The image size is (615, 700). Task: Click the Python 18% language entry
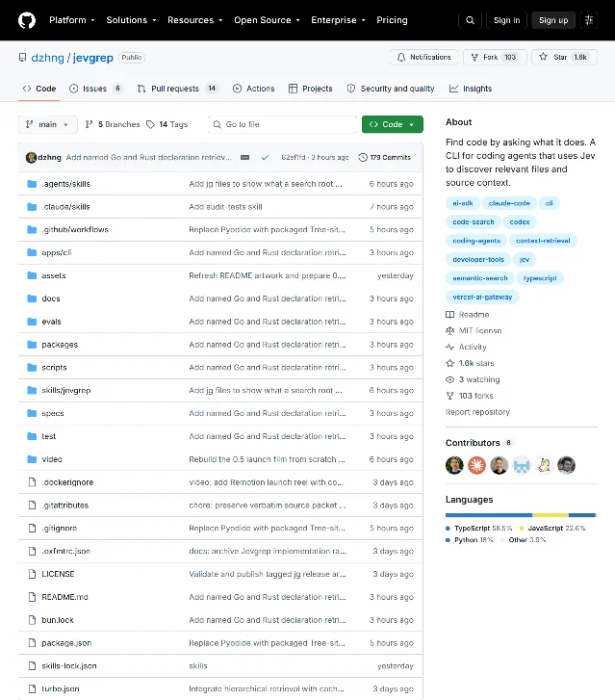[470, 540]
